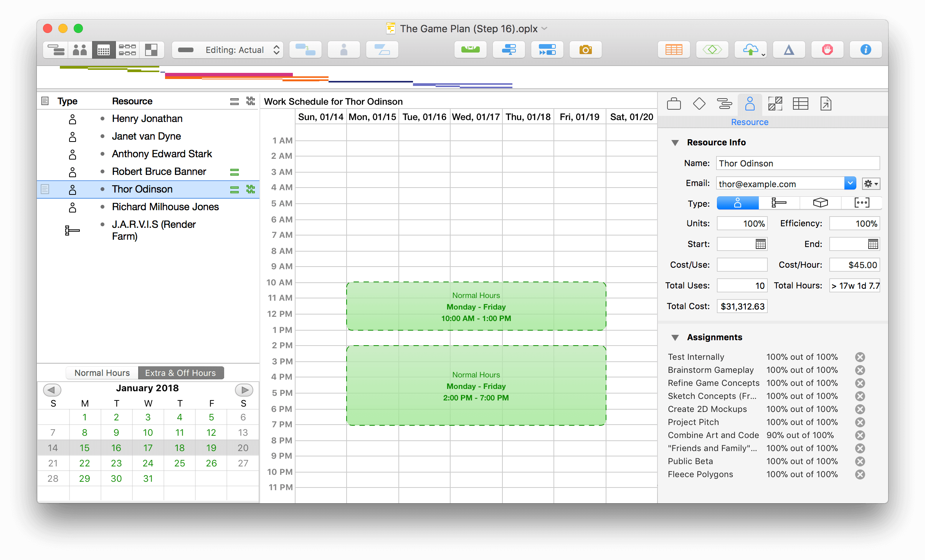
Task: Switch to Task (Gantt) view icon
Action: (x=56, y=50)
